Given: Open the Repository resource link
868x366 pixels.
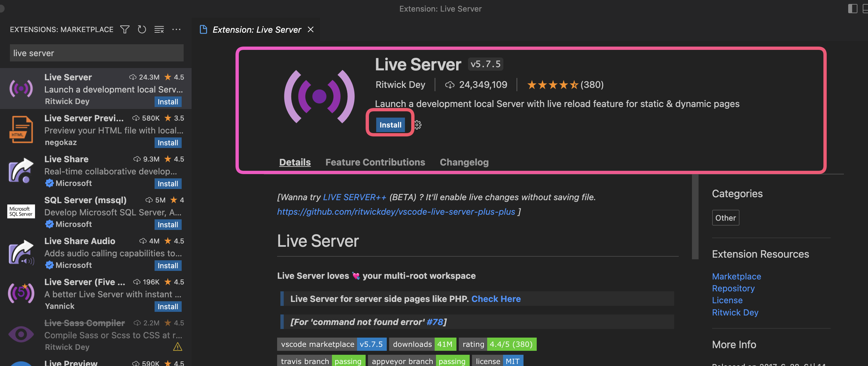Looking at the screenshot, I should pos(733,288).
